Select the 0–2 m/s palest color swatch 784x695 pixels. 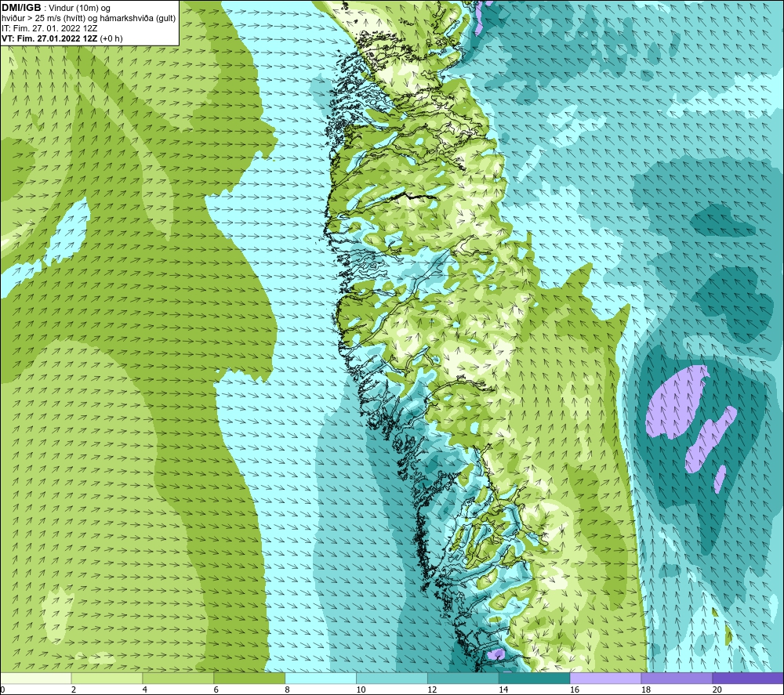[x=35, y=678]
